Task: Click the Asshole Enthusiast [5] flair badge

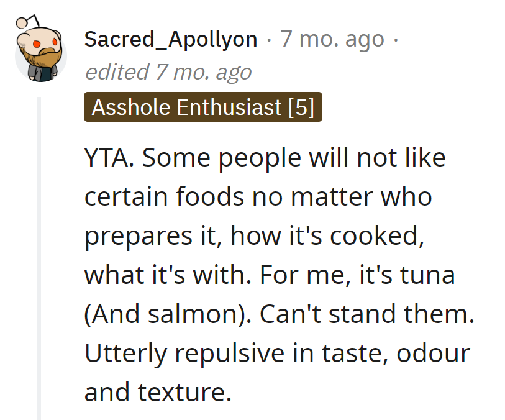Action: pos(203,108)
